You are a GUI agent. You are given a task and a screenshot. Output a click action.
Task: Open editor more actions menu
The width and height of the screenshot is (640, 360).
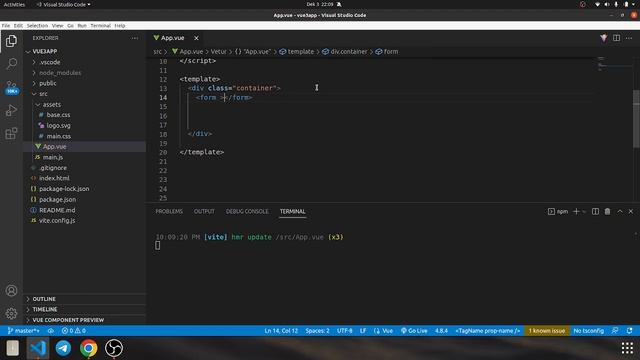pos(629,38)
